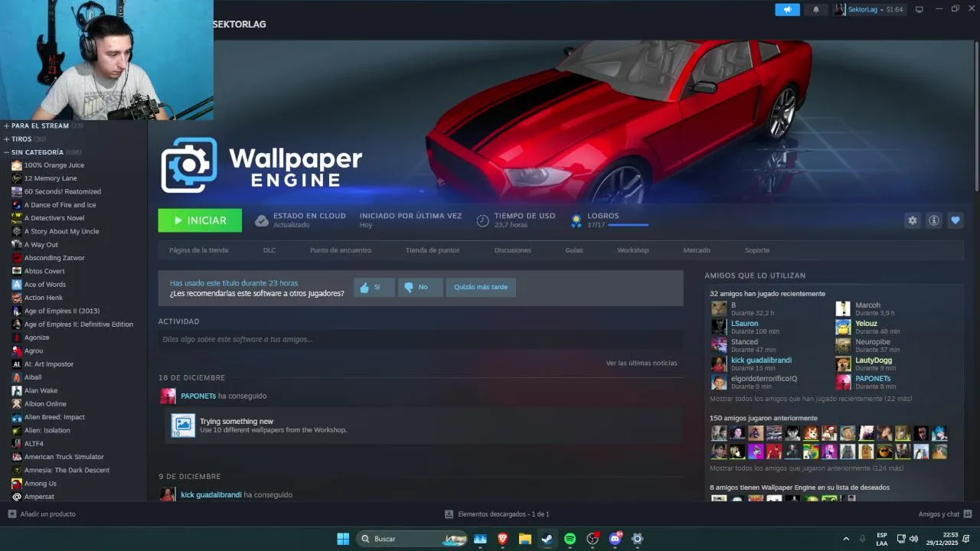Screen dimensions: 980x551
Task: Show all friends who played recently
Action: tap(811, 399)
